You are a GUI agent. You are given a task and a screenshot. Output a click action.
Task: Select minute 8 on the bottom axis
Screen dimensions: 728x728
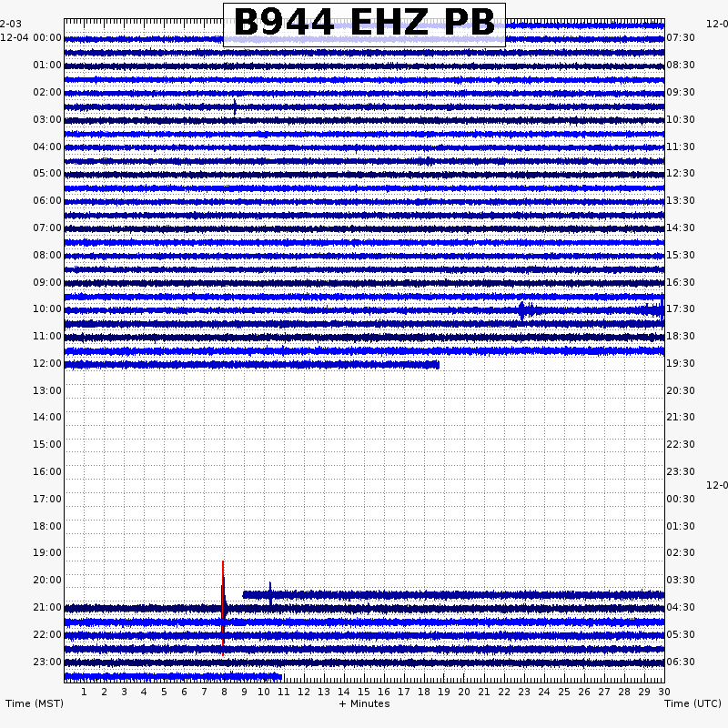click(224, 692)
